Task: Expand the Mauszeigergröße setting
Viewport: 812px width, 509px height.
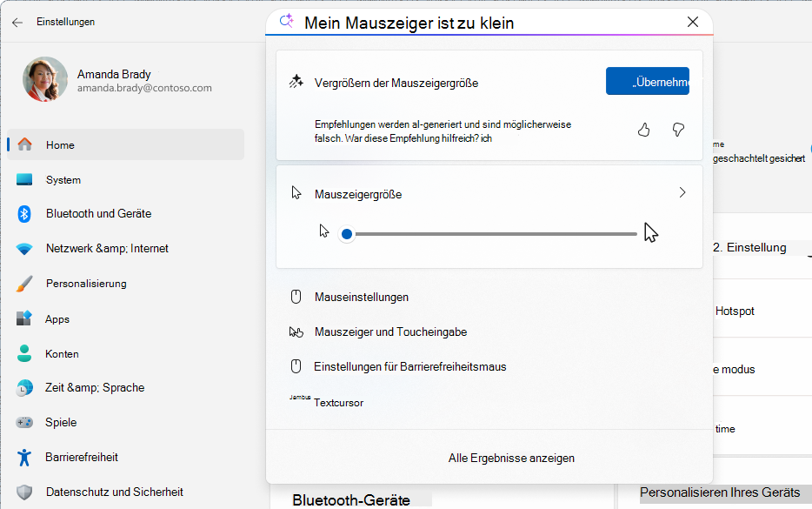Action: click(x=682, y=192)
